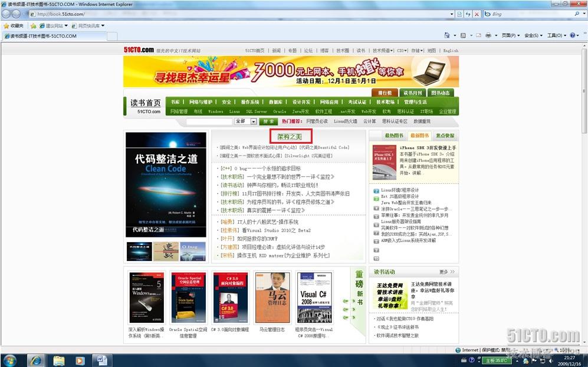Screen dimensions: 588x367
Task: Open the 页面(P) dropdown menu
Action: point(511,35)
